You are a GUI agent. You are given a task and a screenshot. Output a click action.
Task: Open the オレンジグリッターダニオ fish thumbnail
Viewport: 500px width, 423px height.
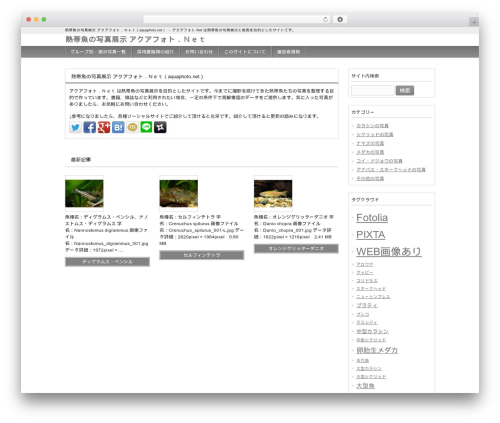point(273,194)
